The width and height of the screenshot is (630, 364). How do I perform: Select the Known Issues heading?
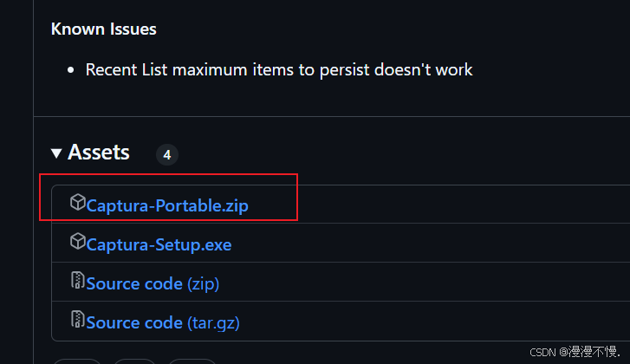click(x=104, y=29)
